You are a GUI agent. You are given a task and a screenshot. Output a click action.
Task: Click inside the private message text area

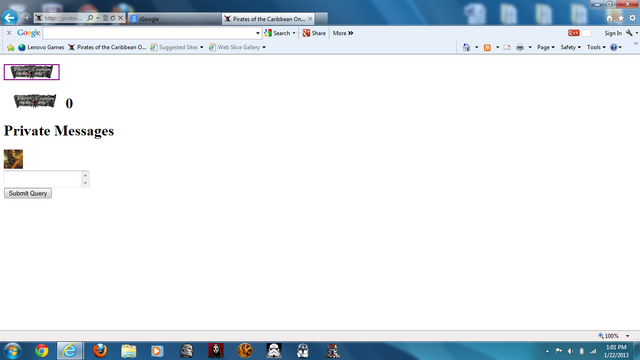click(x=43, y=179)
